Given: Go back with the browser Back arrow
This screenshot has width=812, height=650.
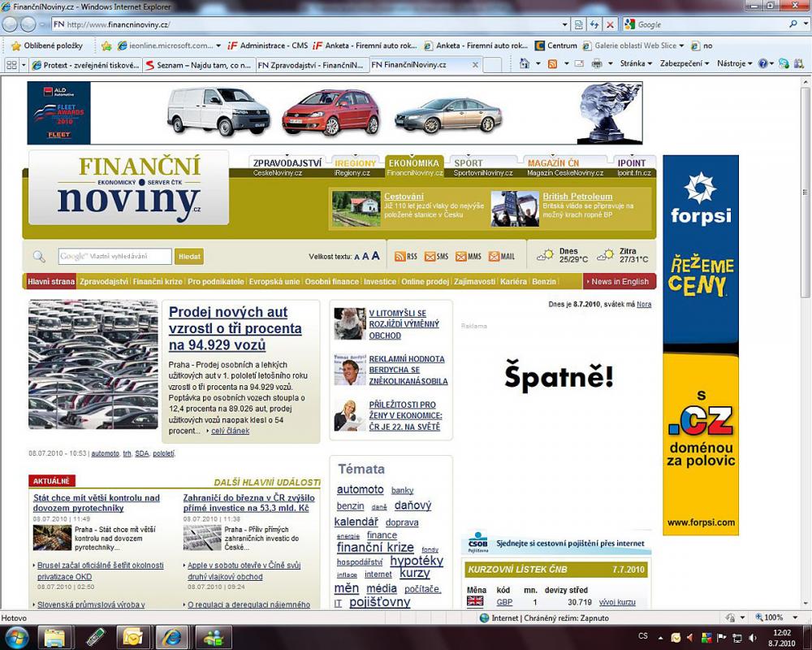Looking at the screenshot, I should [11, 24].
